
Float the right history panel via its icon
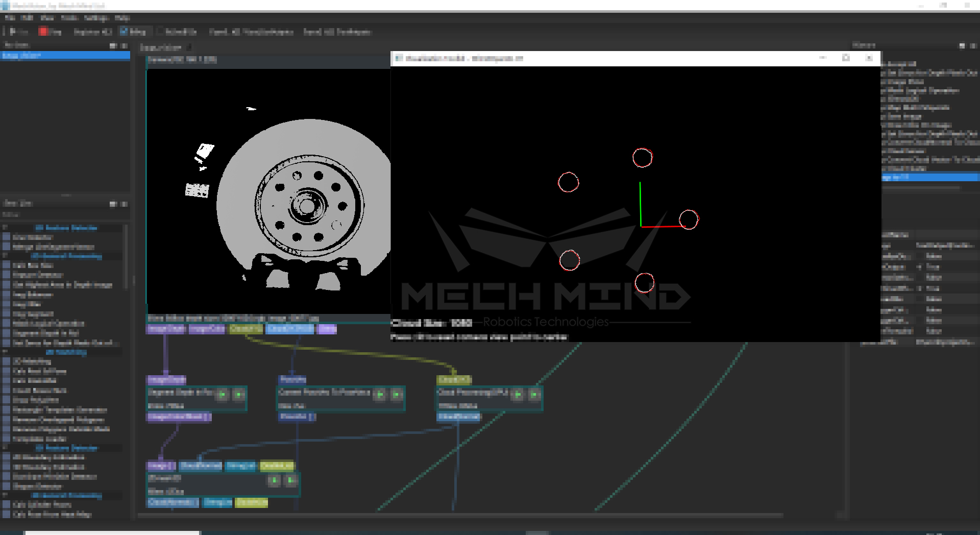[x=962, y=46]
